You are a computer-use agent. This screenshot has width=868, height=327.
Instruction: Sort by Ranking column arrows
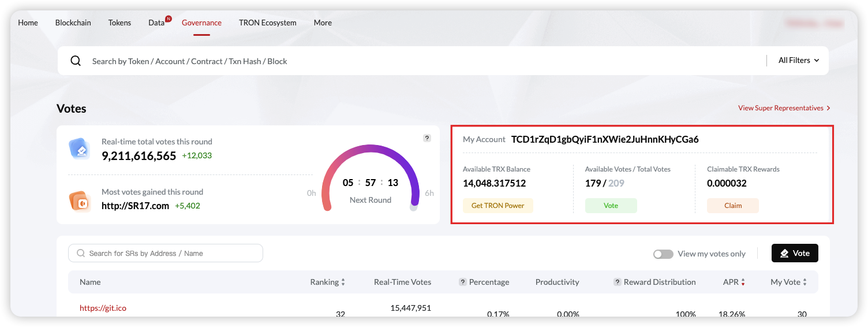[x=343, y=282]
